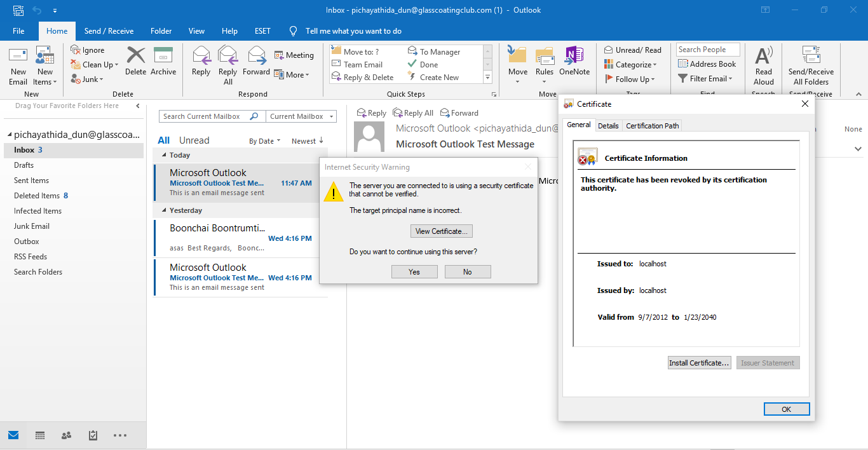Open the More respond options dropdown

(292, 74)
